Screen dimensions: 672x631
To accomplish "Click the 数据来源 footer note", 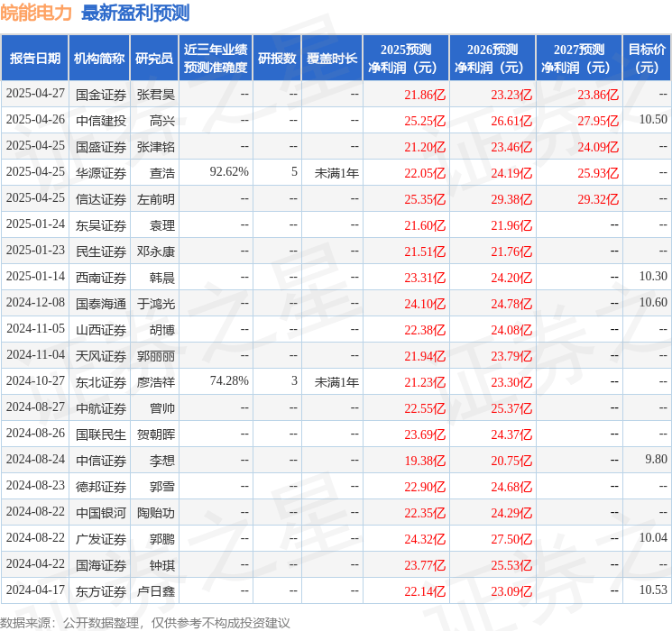I will [145, 623].
